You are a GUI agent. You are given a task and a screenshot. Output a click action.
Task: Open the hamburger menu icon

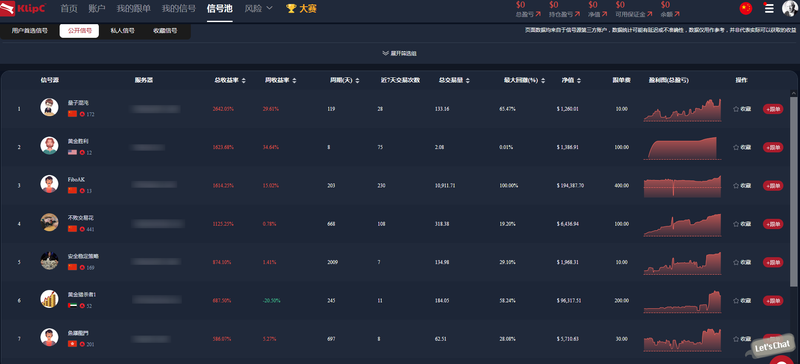pyautogui.click(x=769, y=9)
